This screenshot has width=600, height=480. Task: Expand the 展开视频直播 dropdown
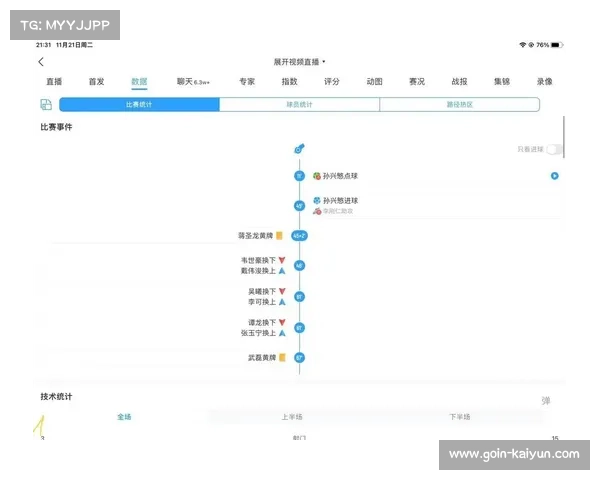[299, 62]
